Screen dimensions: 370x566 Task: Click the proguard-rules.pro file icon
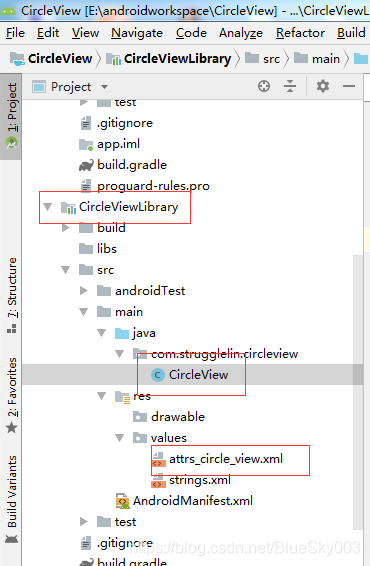pyautogui.click(x=86, y=186)
